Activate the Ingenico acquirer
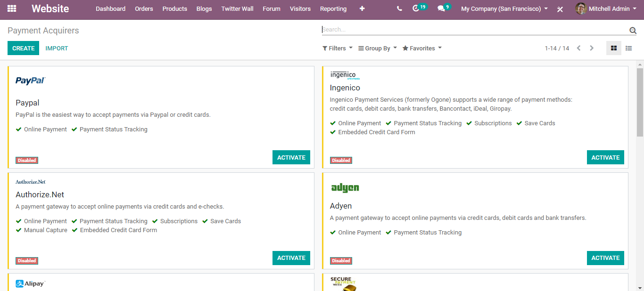Screen dimensions: 644x291 tap(605, 157)
